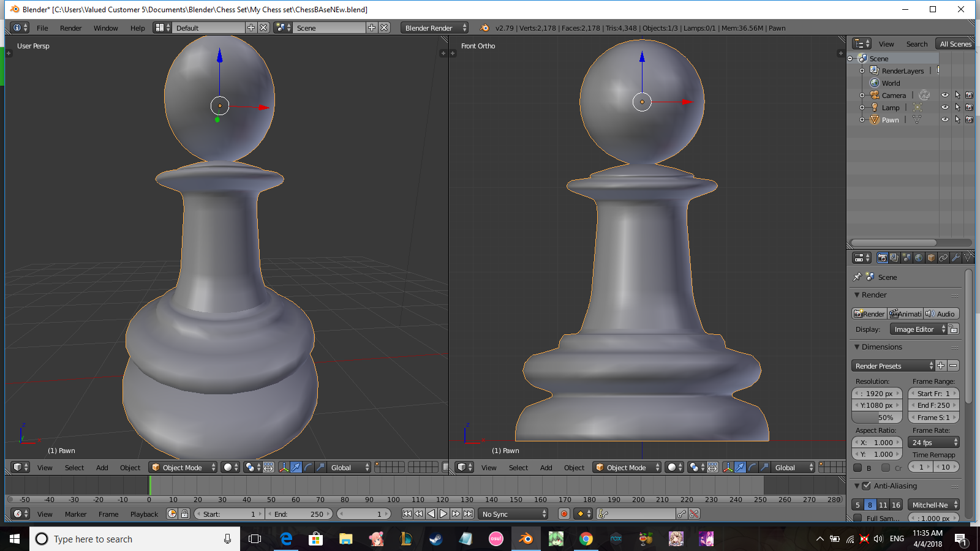
Task: Open the Render menu in top bar
Action: [x=70, y=28]
